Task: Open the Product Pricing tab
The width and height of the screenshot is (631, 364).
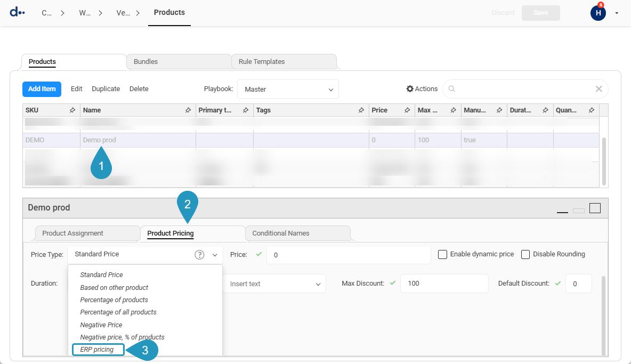Action: click(192, 233)
